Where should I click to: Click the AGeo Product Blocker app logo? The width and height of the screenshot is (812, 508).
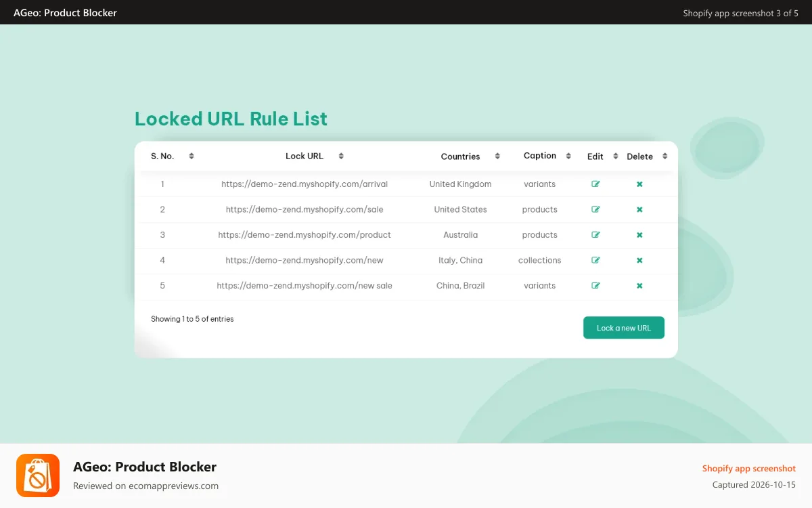[x=38, y=475]
